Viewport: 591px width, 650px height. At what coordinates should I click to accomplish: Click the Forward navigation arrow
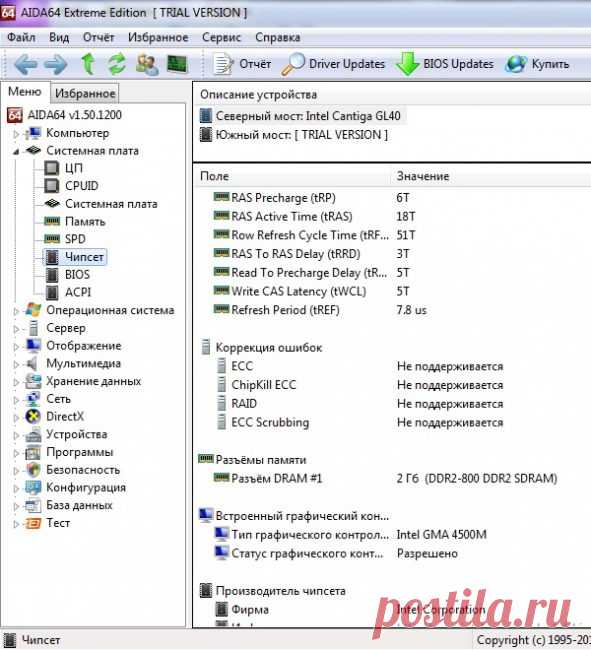(x=56, y=64)
